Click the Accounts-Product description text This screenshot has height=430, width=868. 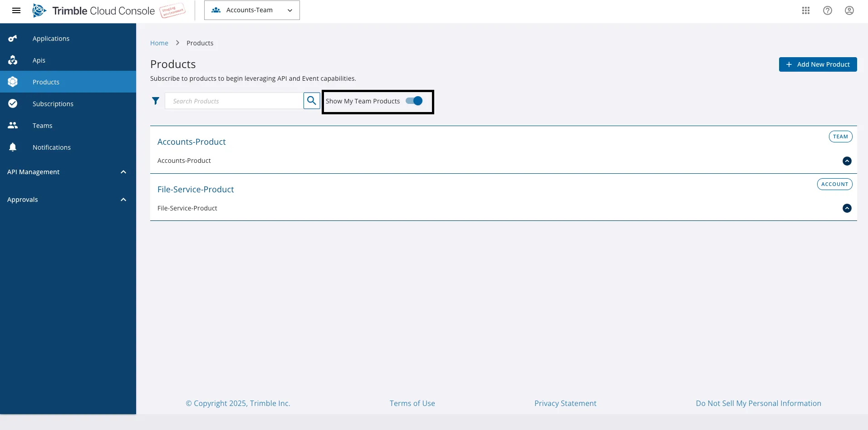[184, 161]
